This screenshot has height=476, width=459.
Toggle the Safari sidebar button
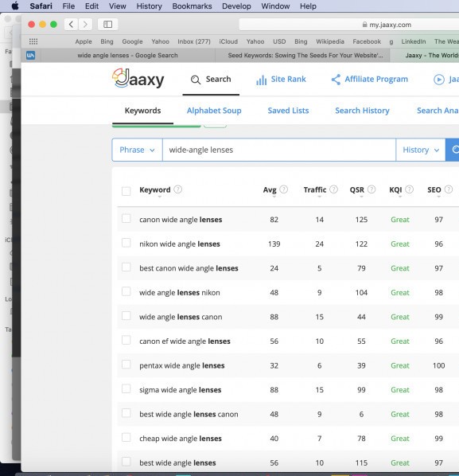(107, 25)
